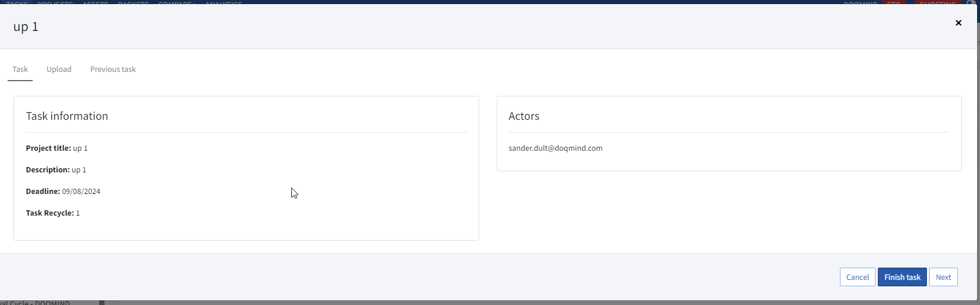This screenshot has height=305, width=980.
Task: Go to the Next step button
Action: pyautogui.click(x=943, y=277)
